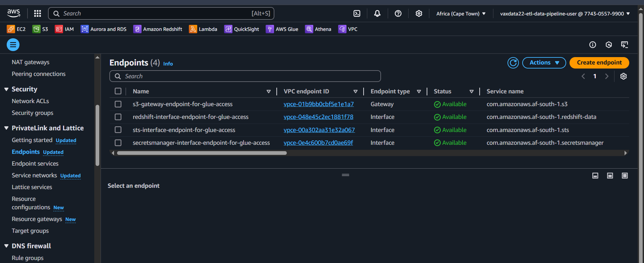Check the redshift-interface-endpoint-for-glue-access row
The width and height of the screenshot is (644, 263).
(x=118, y=117)
